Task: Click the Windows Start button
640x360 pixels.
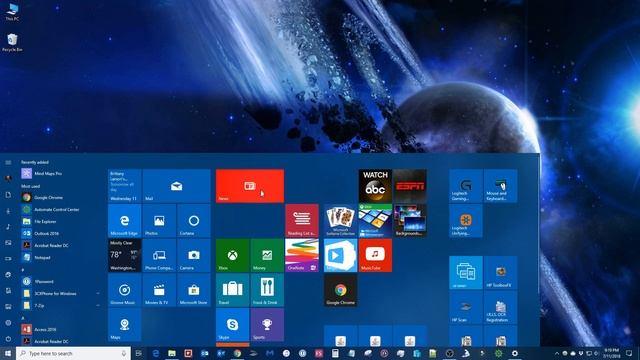Action: (8, 353)
